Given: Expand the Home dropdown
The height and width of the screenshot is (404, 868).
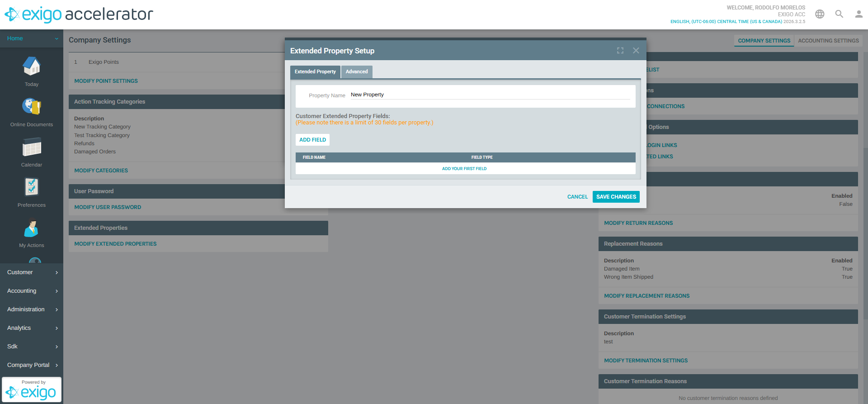Looking at the screenshot, I should tap(32, 38).
